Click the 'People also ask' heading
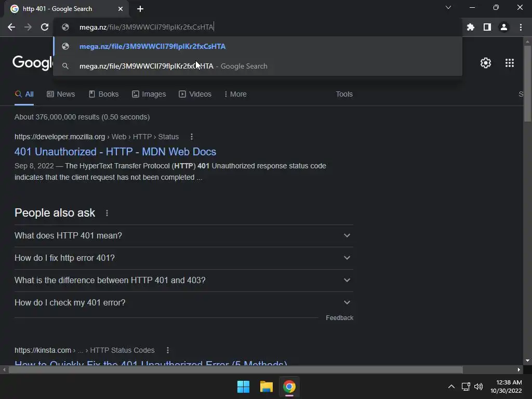 coord(55,212)
